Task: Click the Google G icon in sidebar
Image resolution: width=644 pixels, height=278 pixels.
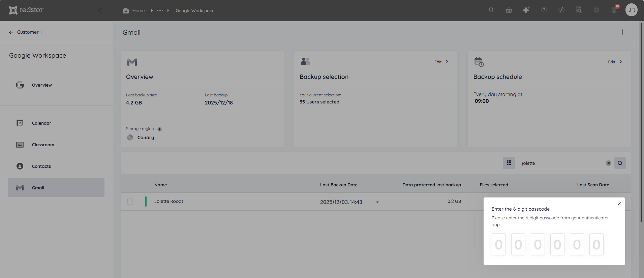Action: tap(20, 85)
